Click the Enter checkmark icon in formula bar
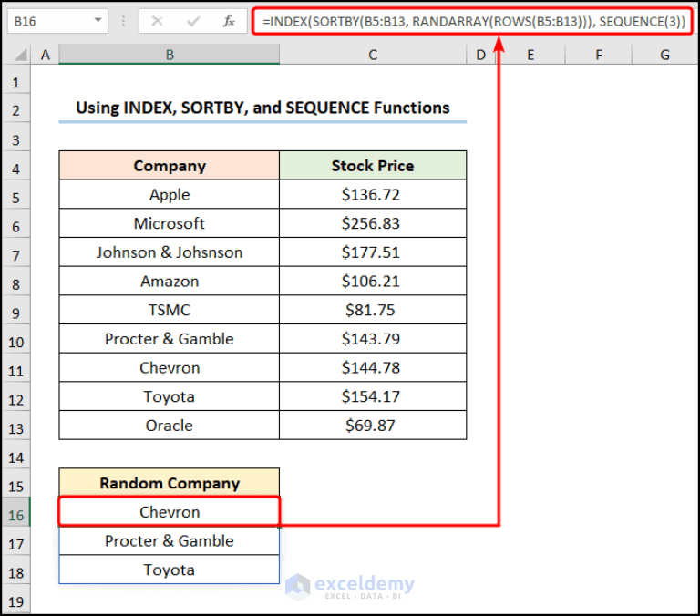The image size is (700, 616). pos(193,21)
